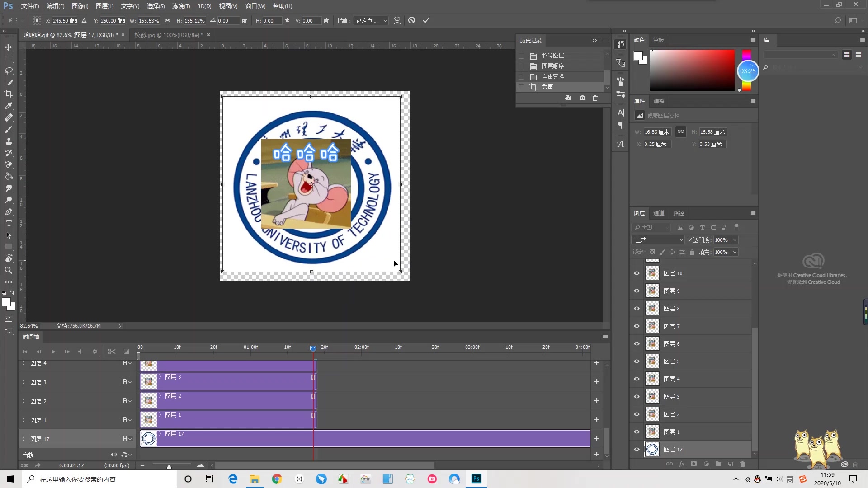
Task: Hide 图层 1 layer visibility
Action: tap(637, 432)
